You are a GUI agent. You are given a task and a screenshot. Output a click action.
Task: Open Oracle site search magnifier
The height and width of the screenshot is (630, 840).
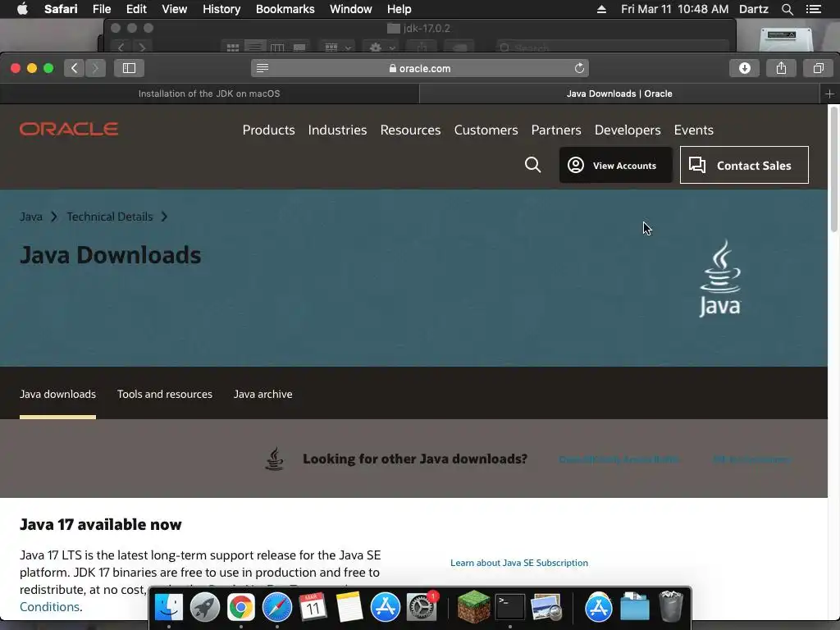tap(532, 164)
